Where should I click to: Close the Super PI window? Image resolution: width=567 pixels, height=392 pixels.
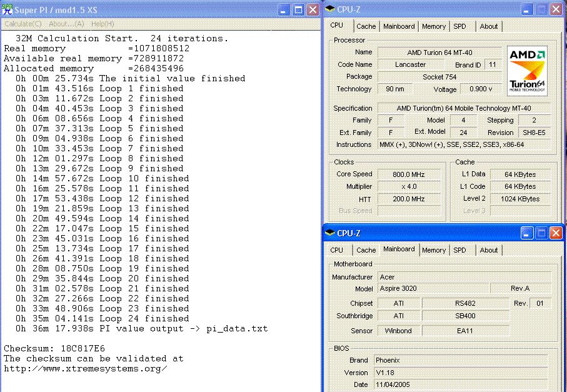313,10
